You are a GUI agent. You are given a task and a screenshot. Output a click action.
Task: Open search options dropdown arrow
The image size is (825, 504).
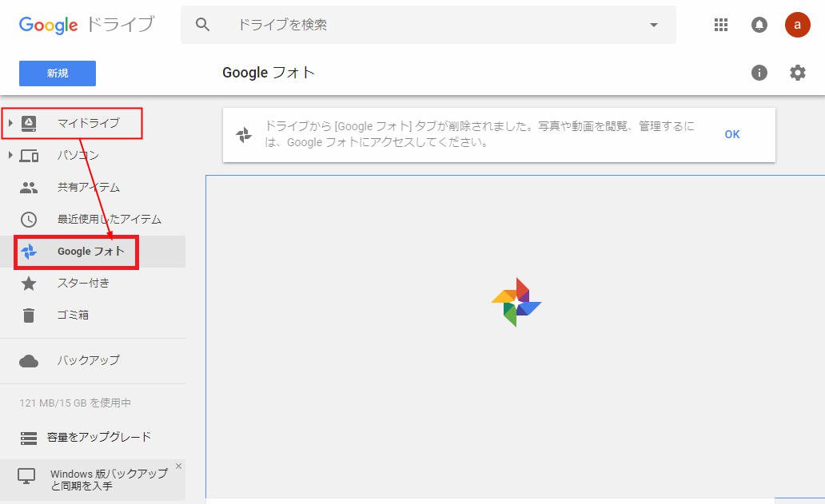pos(654,25)
